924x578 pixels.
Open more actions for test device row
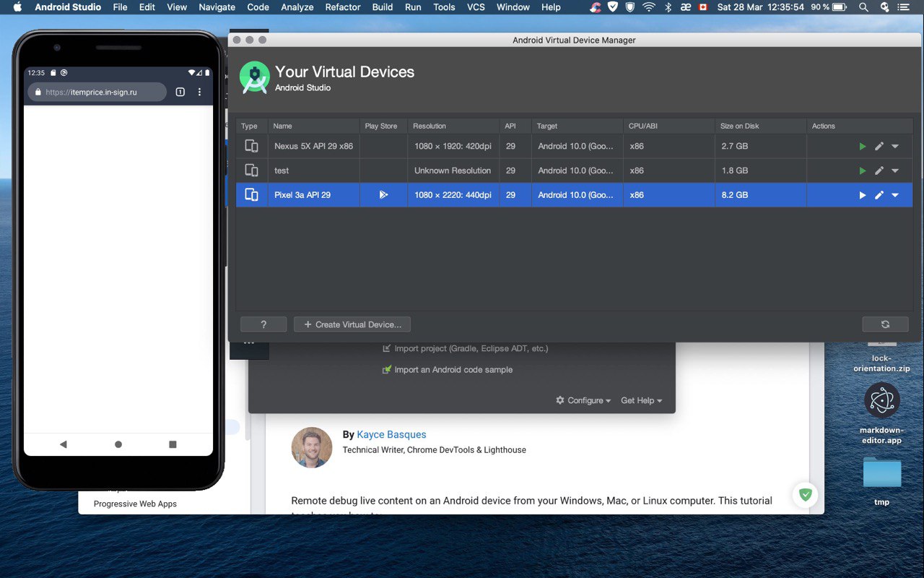click(x=895, y=171)
